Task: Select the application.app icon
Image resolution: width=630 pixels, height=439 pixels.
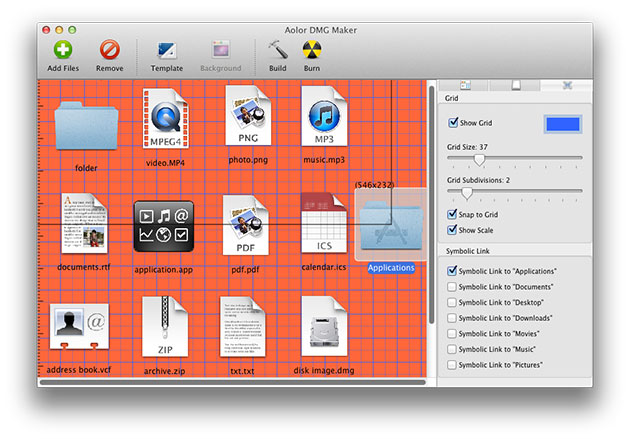Action: [x=164, y=227]
